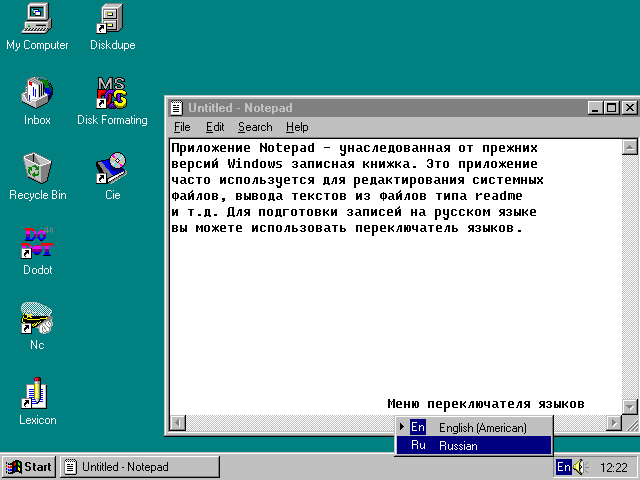Click the En language indicator in tray

coord(563,467)
